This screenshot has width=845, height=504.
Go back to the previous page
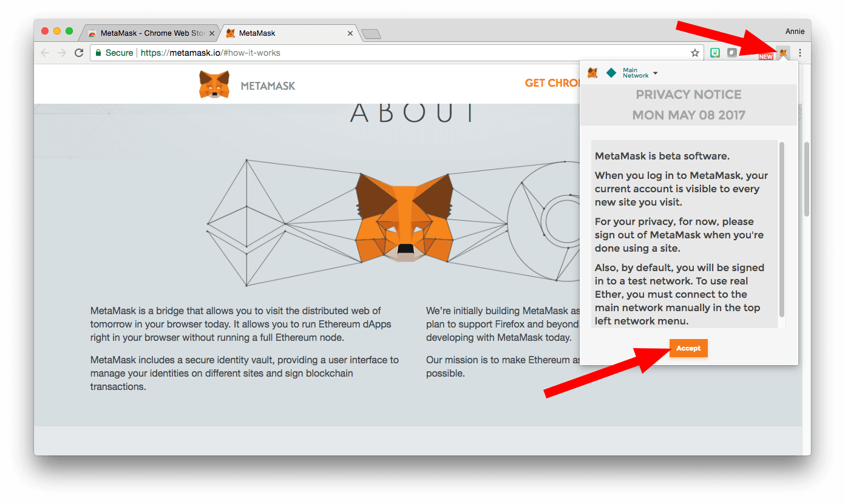[x=45, y=53]
